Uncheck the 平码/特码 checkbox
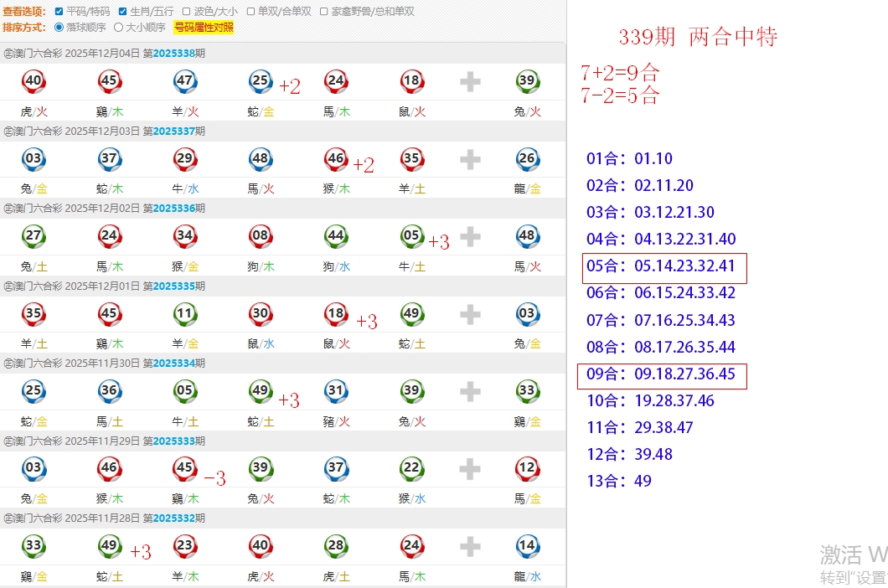888x588 pixels. tap(59, 12)
